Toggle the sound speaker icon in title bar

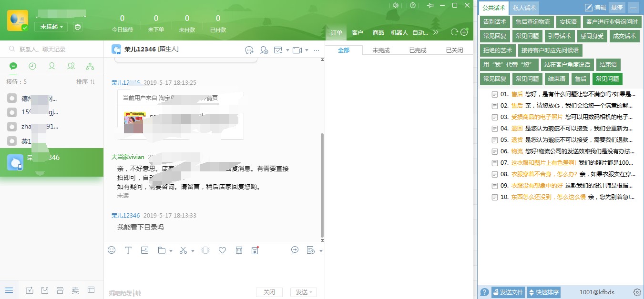[x=395, y=5]
